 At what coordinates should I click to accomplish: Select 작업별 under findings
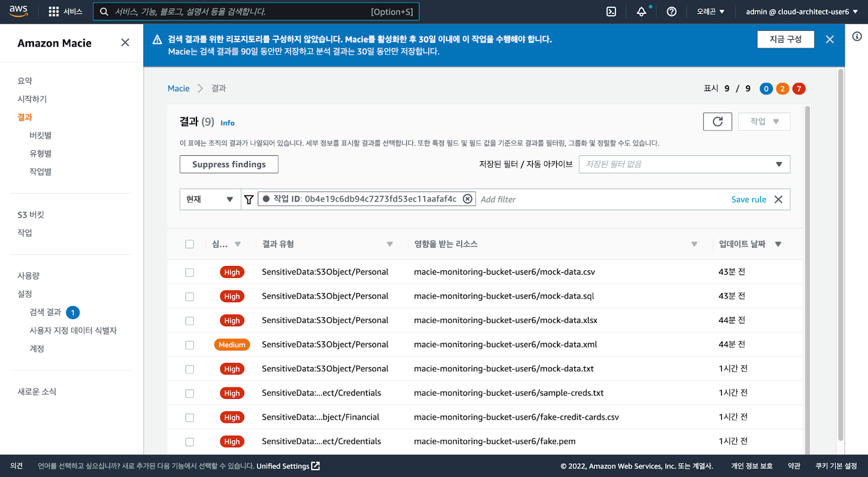tap(41, 171)
